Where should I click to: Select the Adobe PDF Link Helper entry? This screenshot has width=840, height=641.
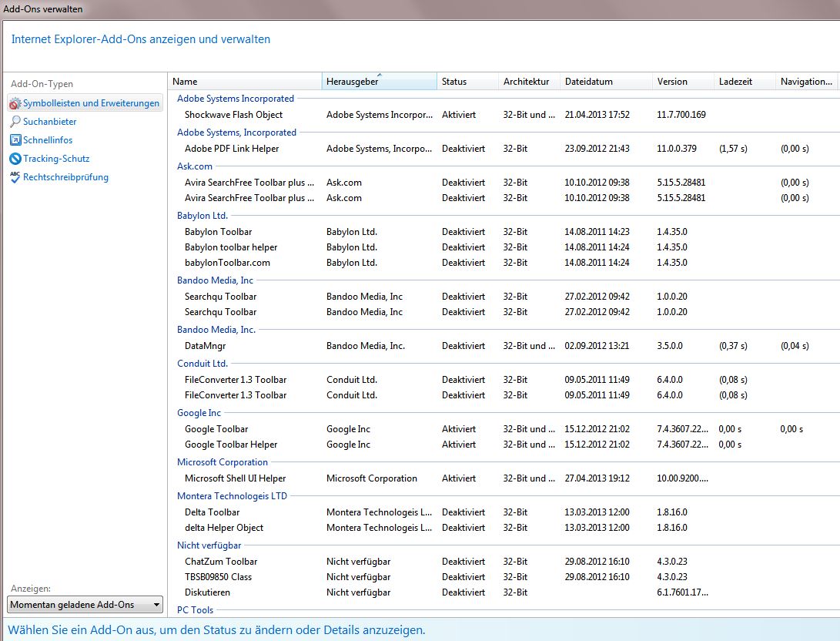tap(504, 149)
